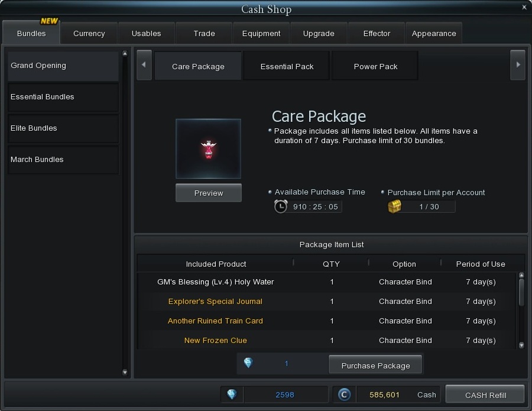The height and width of the screenshot is (411, 532).
Task: Click the diamond balance icon in footer
Action: coord(232,394)
